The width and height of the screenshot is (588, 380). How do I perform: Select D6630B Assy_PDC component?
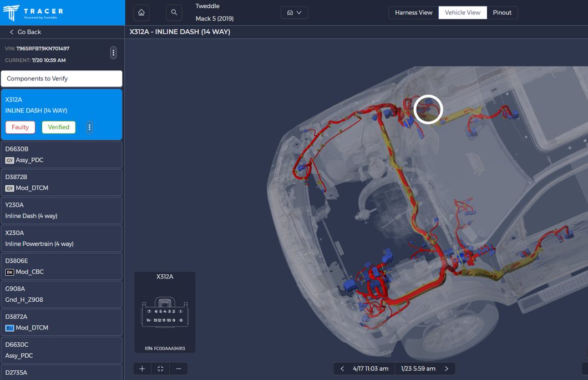[62, 155]
